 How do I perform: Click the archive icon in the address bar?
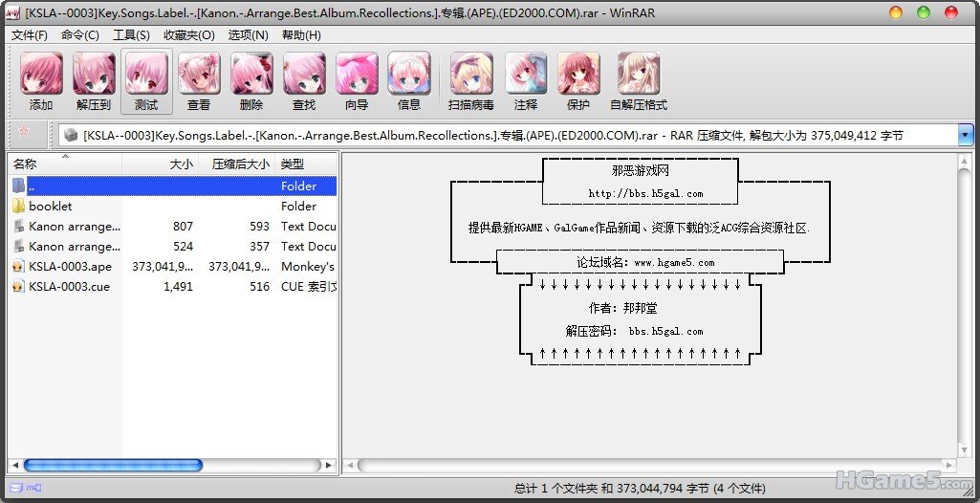coord(71,135)
